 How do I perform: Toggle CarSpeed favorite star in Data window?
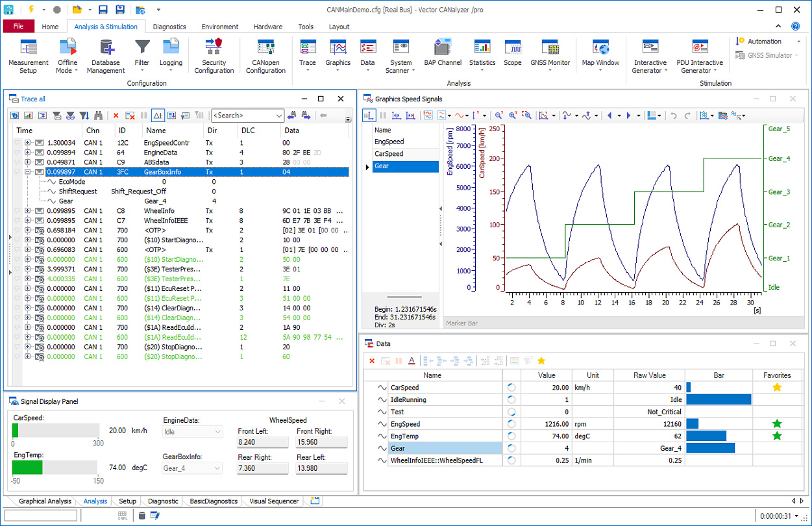(x=776, y=388)
